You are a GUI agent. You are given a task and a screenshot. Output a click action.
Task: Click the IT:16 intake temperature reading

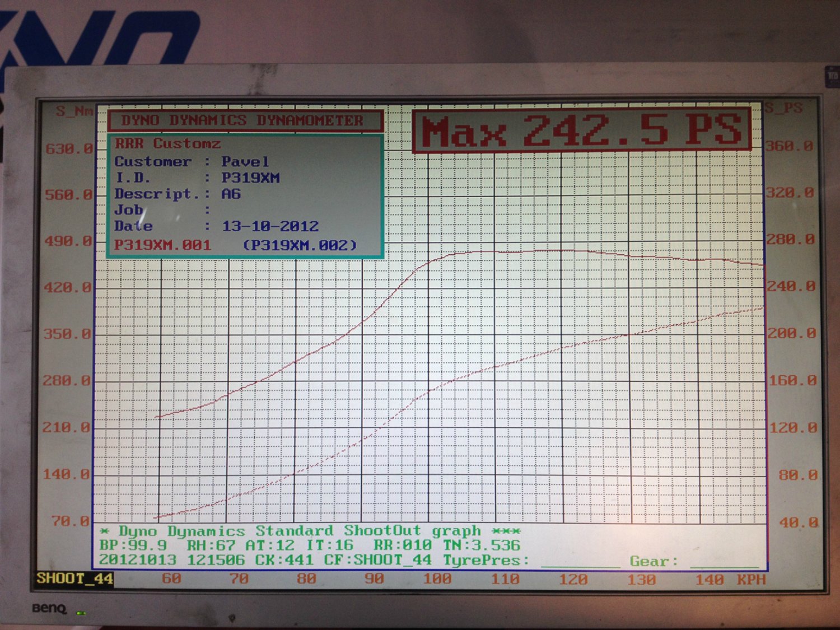click(329, 545)
